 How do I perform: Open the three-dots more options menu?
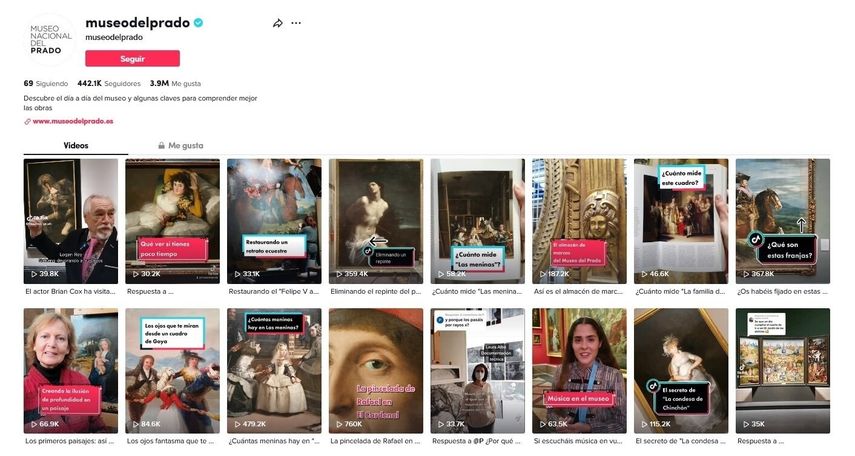pos(296,23)
